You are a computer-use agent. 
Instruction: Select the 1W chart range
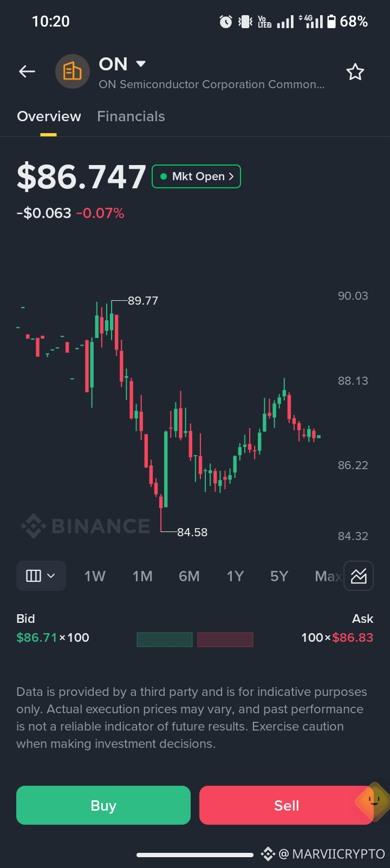[x=95, y=576]
